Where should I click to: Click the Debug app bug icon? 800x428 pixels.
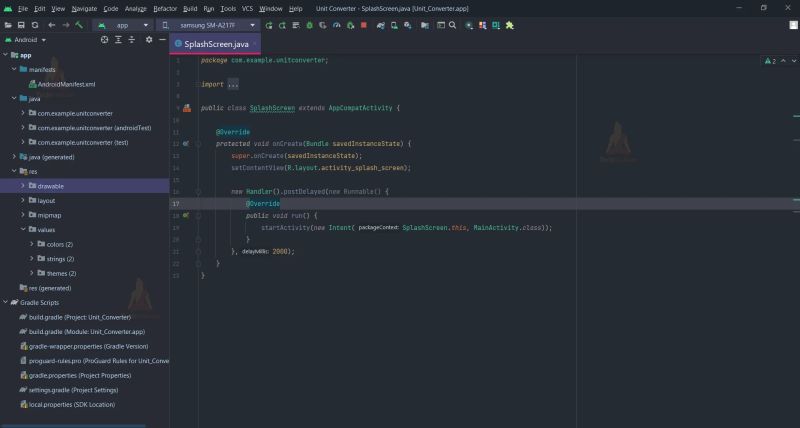[x=309, y=25]
